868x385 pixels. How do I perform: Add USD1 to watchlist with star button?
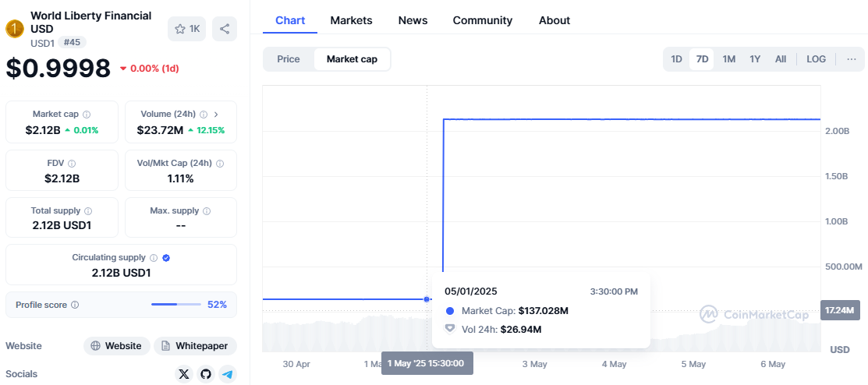tap(187, 29)
